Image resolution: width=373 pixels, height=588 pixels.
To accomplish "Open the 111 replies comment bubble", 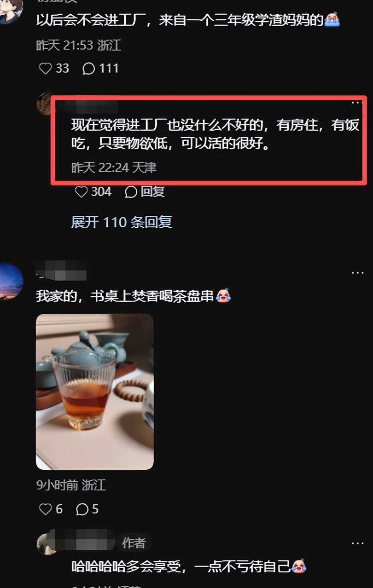I will coord(100,69).
